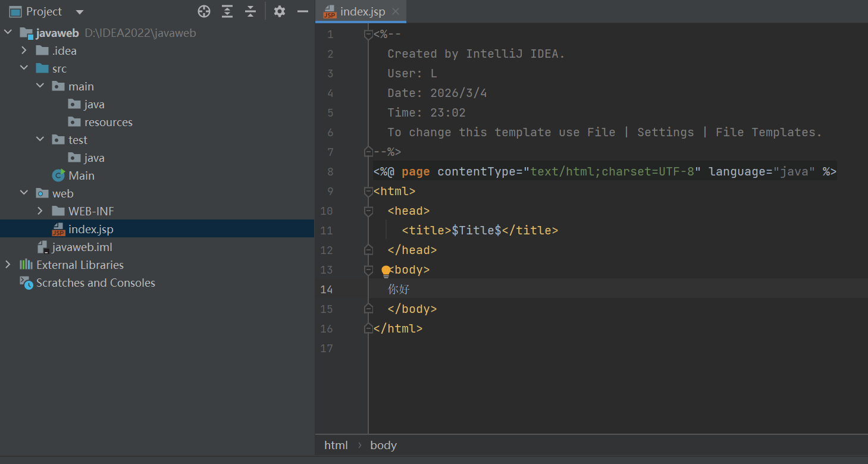Select the java folder icon under main
Image resolution: width=868 pixels, height=464 pixels.
tap(74, 104)
